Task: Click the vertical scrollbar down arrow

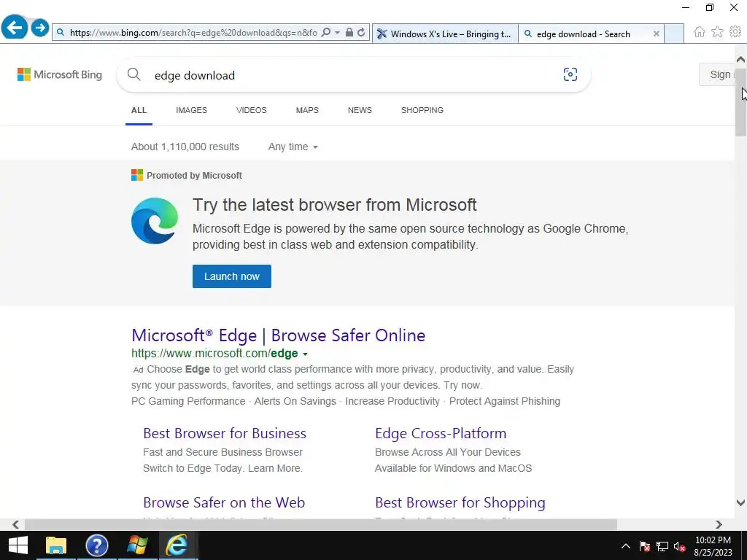Action: pos(741,502)
